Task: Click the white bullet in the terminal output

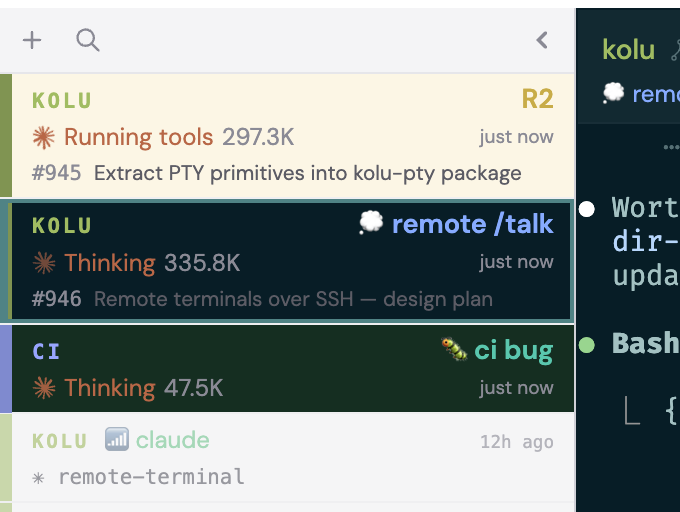Action: (x=587, y=209)
